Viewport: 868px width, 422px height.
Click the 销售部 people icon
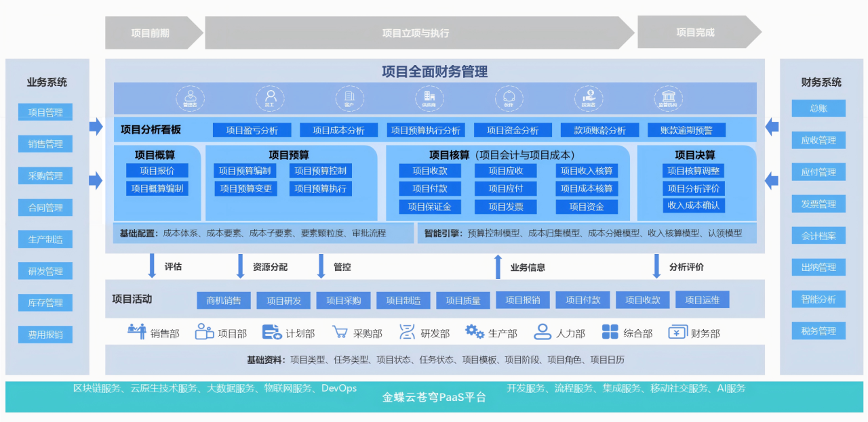coord(137,332)
